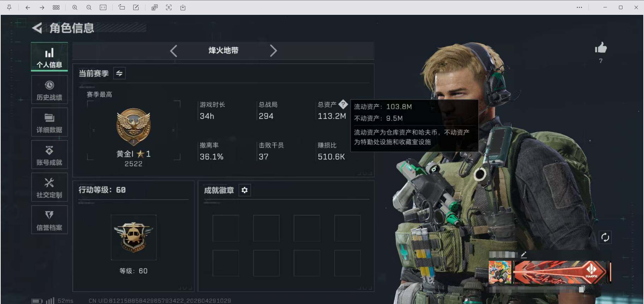Go to the previous image

click(28, 7)
